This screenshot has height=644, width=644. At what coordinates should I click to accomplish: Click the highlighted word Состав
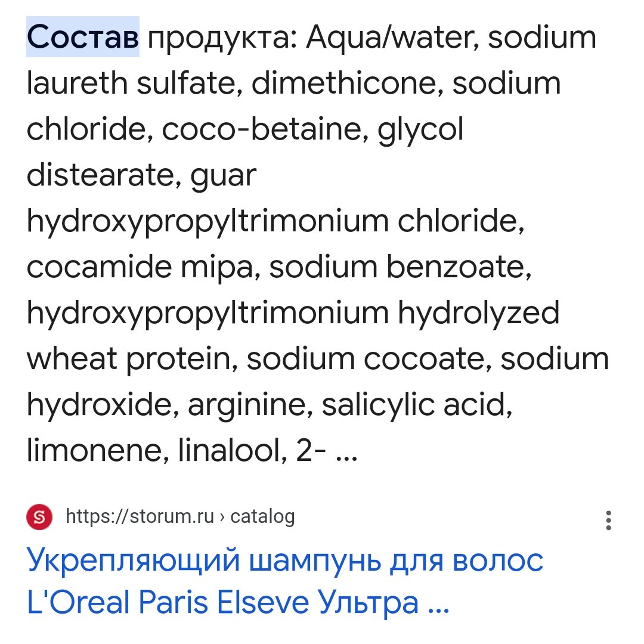[83, 37]
